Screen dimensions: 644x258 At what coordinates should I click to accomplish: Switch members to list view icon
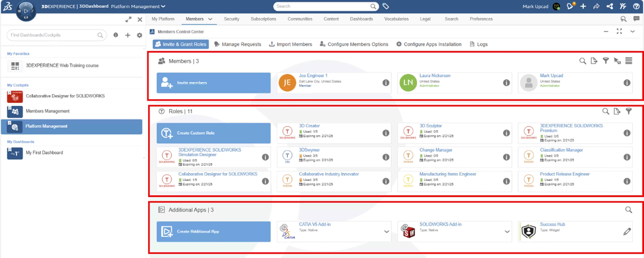coord(629,61)
